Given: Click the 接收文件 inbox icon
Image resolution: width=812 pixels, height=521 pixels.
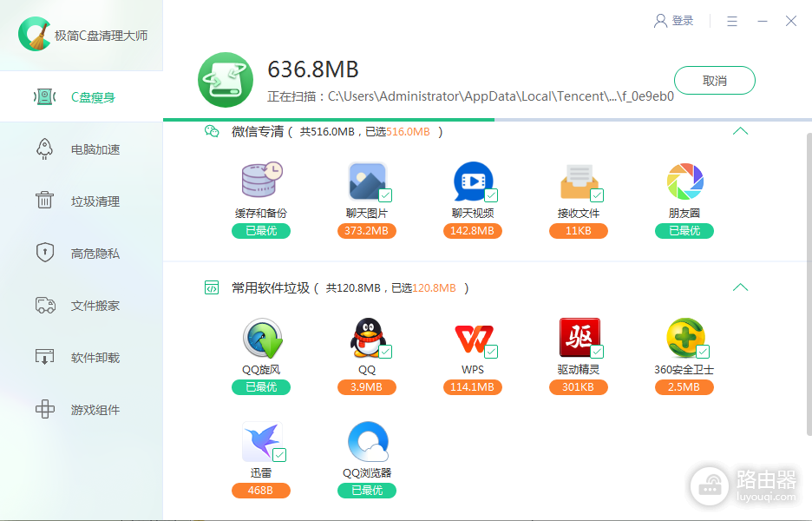Looking at the screenshot, I should click(579, 181).
